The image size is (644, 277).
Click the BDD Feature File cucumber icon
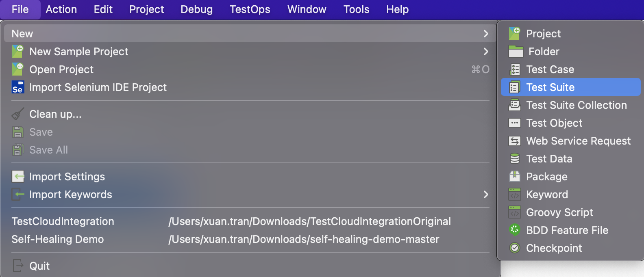click(x=515, y=230)
